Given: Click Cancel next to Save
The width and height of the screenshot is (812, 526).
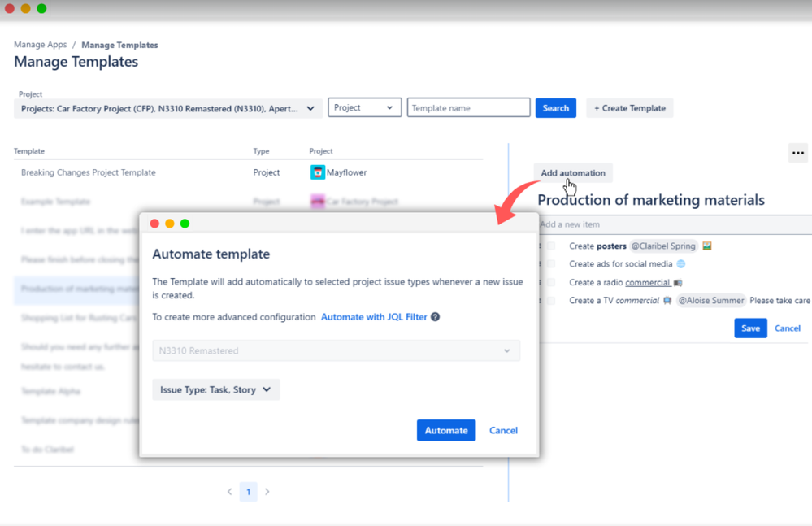Looking at the screenshot, I should pos(787,328).
